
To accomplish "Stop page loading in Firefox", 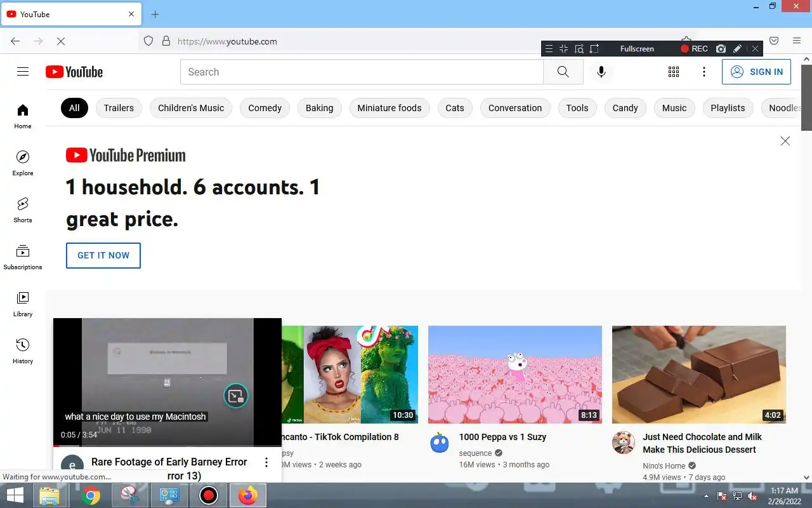I will point(61,41).
